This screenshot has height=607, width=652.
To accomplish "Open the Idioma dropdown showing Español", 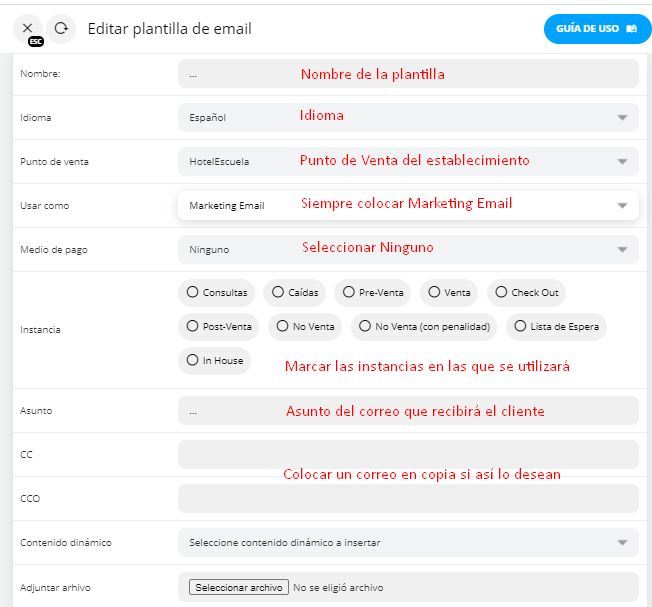I will (x=408, y=118).
